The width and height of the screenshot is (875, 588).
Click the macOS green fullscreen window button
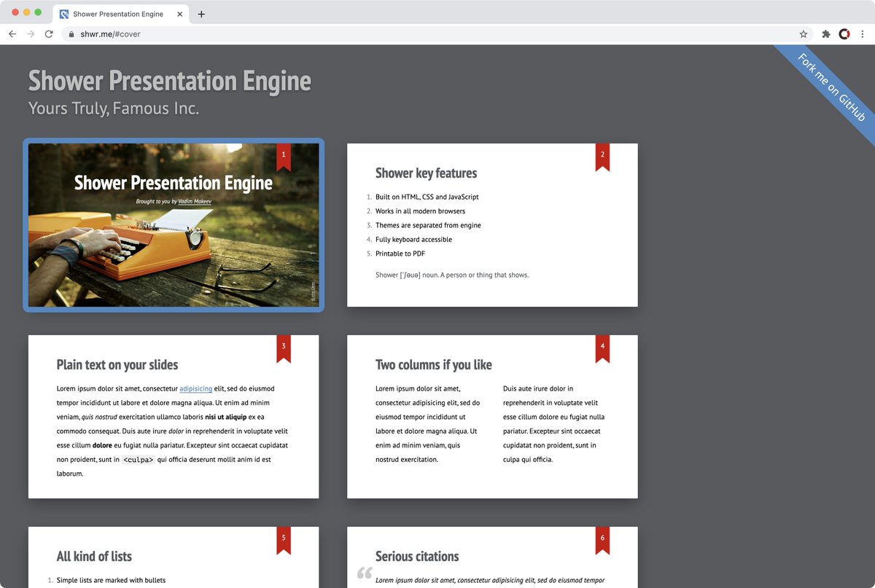click(38, 12)
